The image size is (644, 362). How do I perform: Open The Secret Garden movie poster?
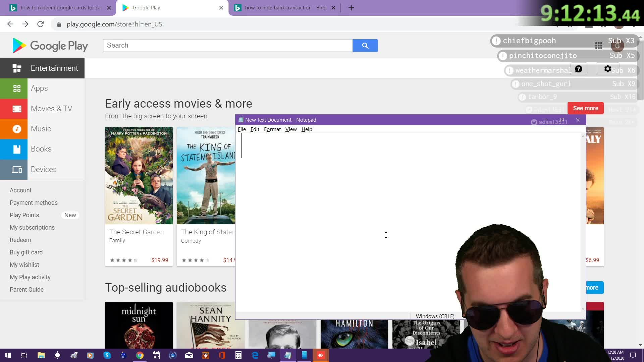(x=139, y=176)
